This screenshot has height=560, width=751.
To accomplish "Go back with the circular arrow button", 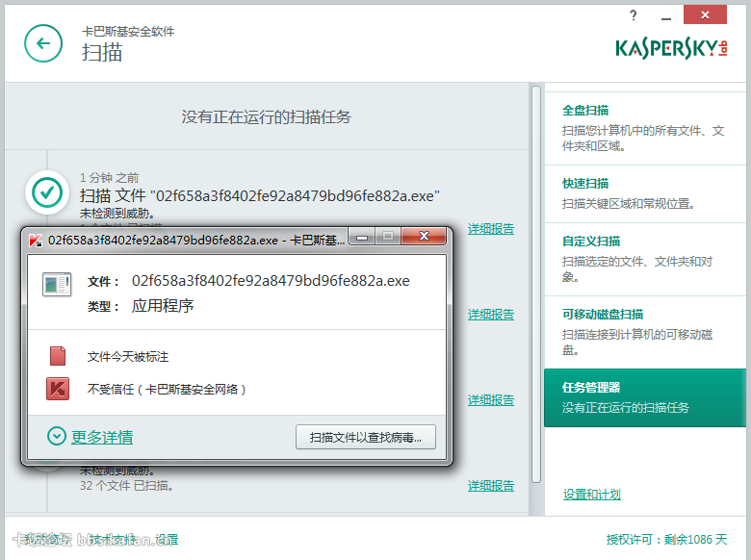I will click(43, 43).
